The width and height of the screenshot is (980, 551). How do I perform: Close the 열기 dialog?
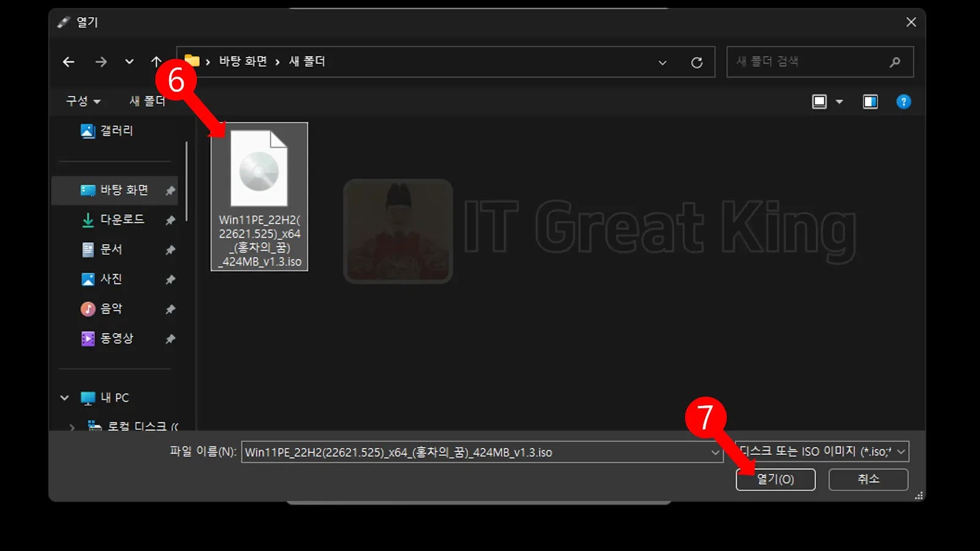(911, 22)
